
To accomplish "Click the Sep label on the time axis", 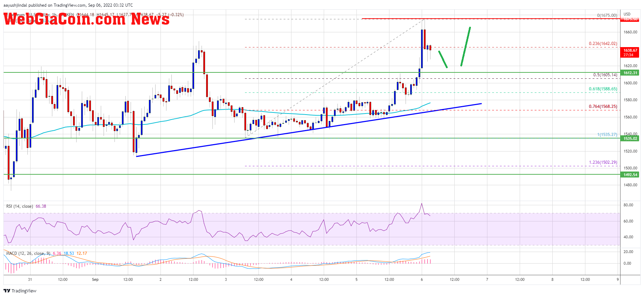I will click(x=95, y=279).
